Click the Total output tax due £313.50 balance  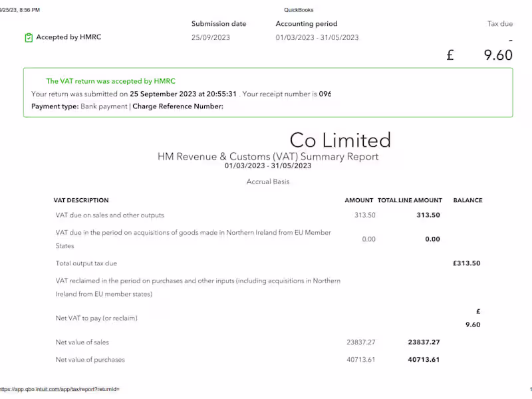click(x=466, y=263)
